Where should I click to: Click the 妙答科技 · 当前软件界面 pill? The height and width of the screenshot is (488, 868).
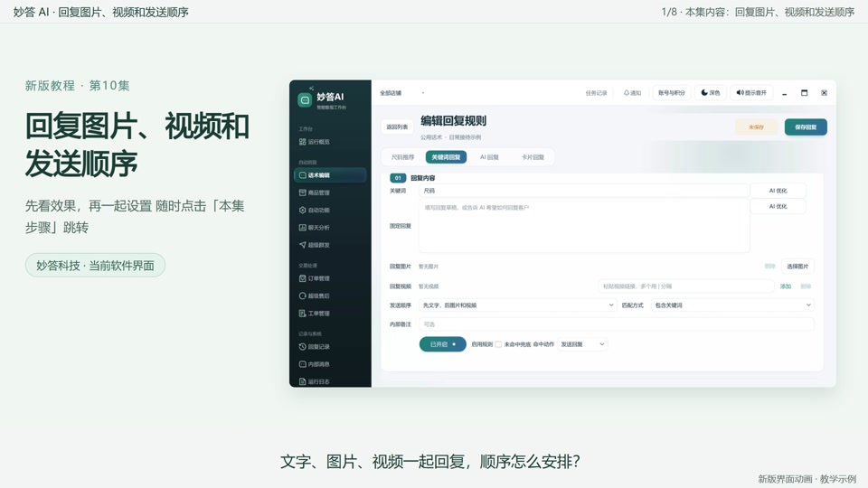pyautogui.click(x=95, y=266)
